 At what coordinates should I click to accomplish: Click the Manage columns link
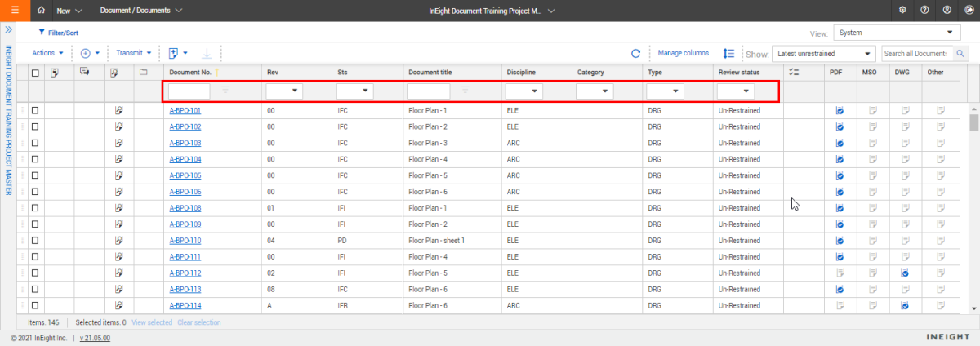coord(683,53)
